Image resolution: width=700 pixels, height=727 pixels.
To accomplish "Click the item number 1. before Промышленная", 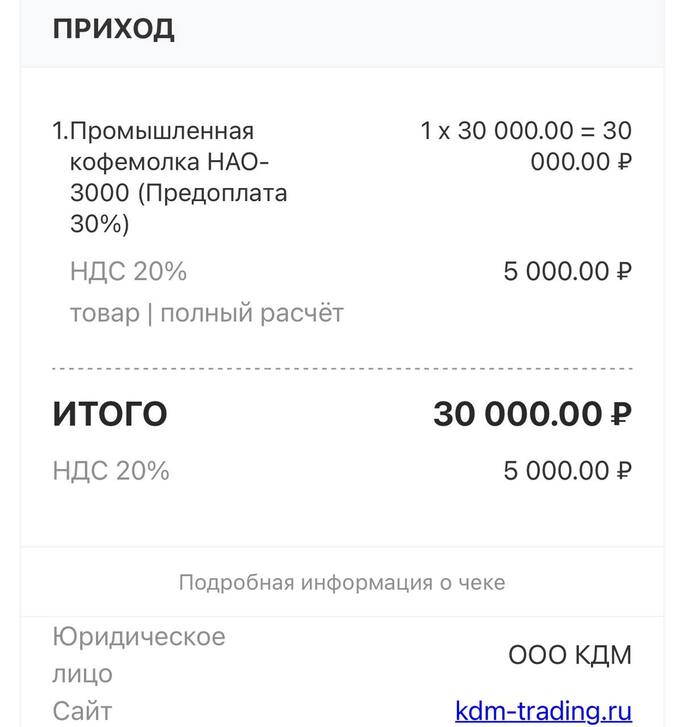I will [x=60, y=131].
